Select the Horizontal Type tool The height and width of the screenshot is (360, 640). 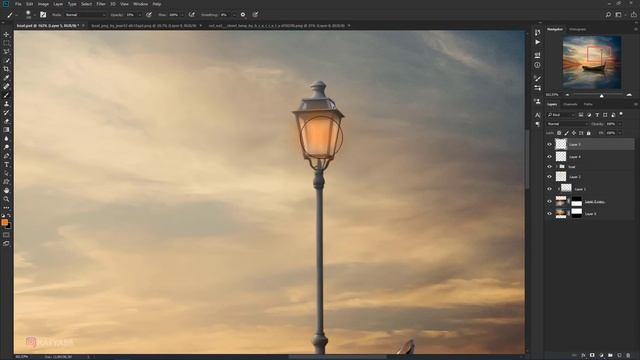point(6,164)
